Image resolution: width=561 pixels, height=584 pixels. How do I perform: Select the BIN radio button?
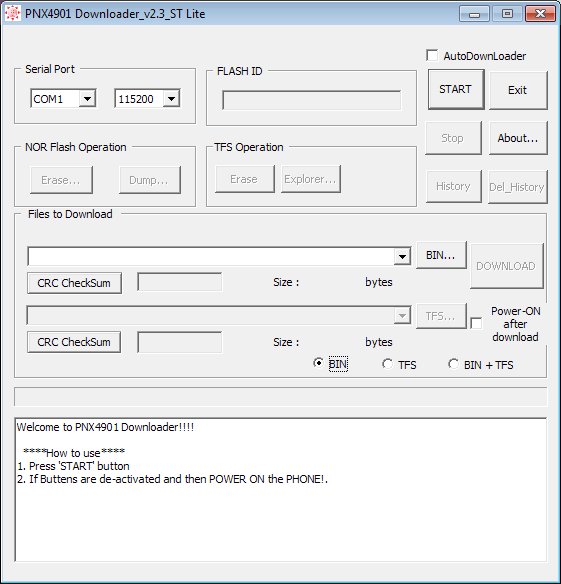coord(318,363)
